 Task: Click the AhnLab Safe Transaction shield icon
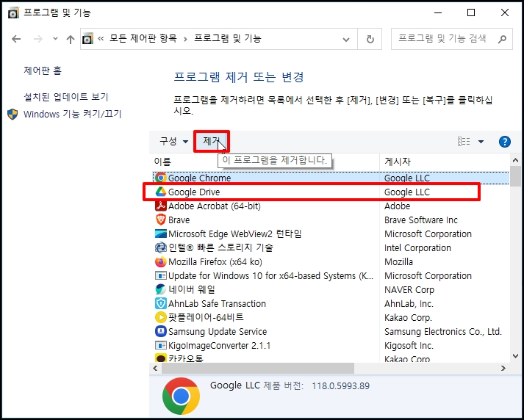point(161,303)
